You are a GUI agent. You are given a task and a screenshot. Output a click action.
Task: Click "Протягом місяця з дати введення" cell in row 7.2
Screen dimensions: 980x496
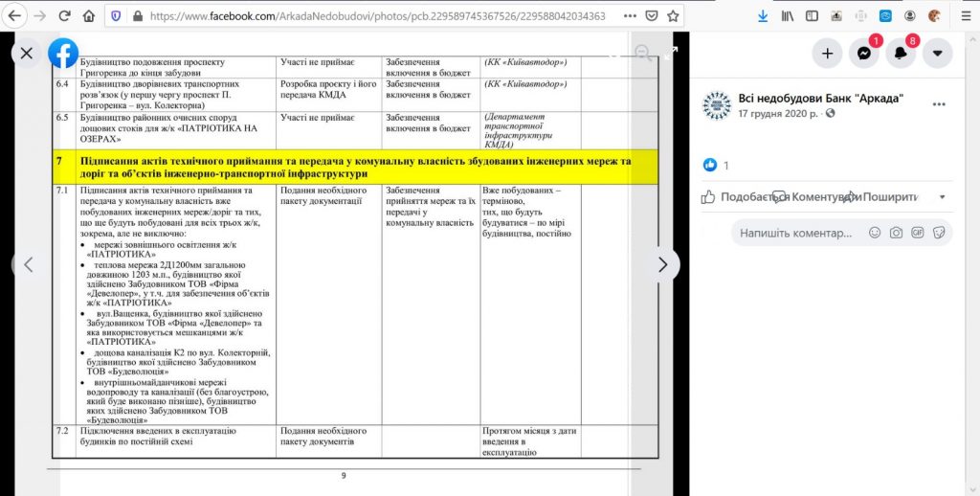tap(530, 441)
